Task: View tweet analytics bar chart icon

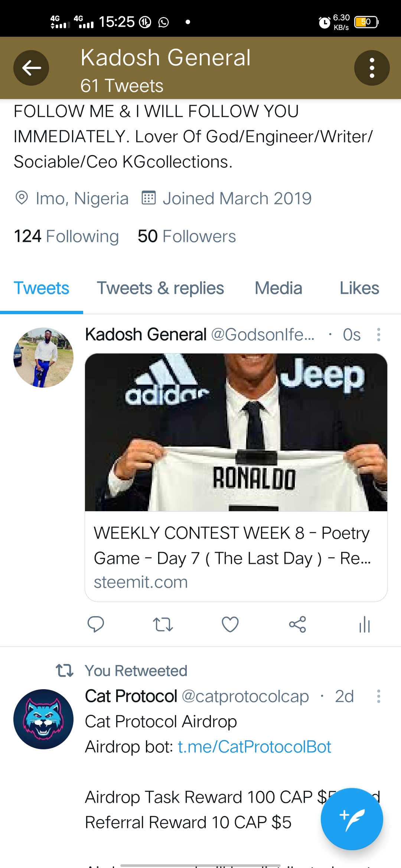Action: pos(365,624)
